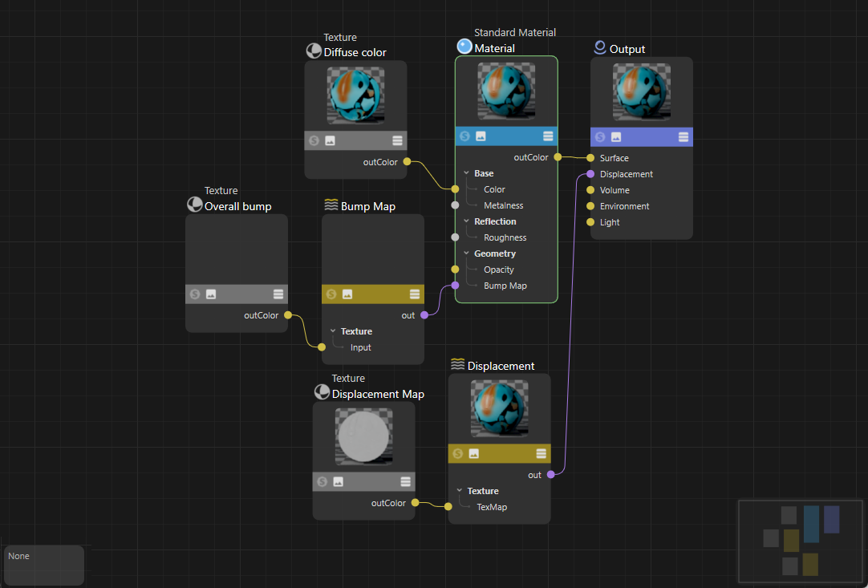Click the outColor output port of Diffuse color
This screenshot has width=868, height=588.
tap(407, 162)
